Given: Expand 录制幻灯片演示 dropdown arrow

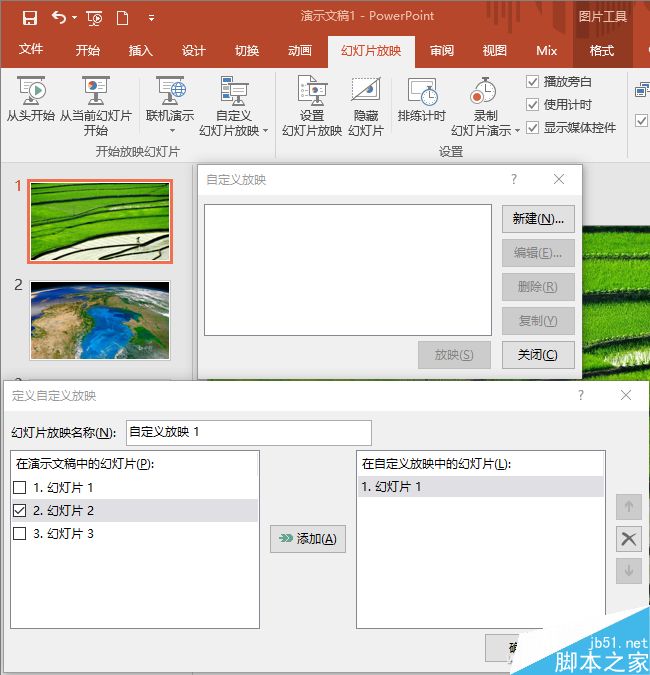Looking at the screenshot, I should click(517, 130).
